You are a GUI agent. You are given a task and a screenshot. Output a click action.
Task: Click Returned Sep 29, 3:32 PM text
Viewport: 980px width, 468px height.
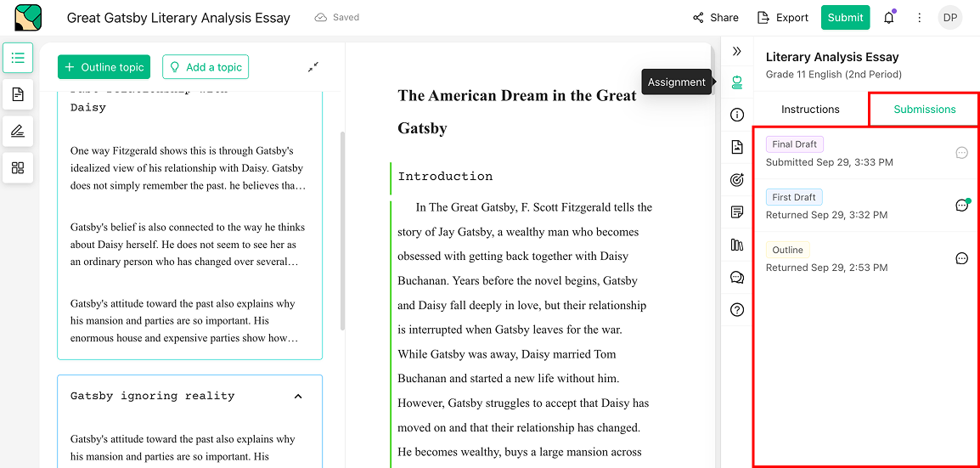tap(827, 215)
